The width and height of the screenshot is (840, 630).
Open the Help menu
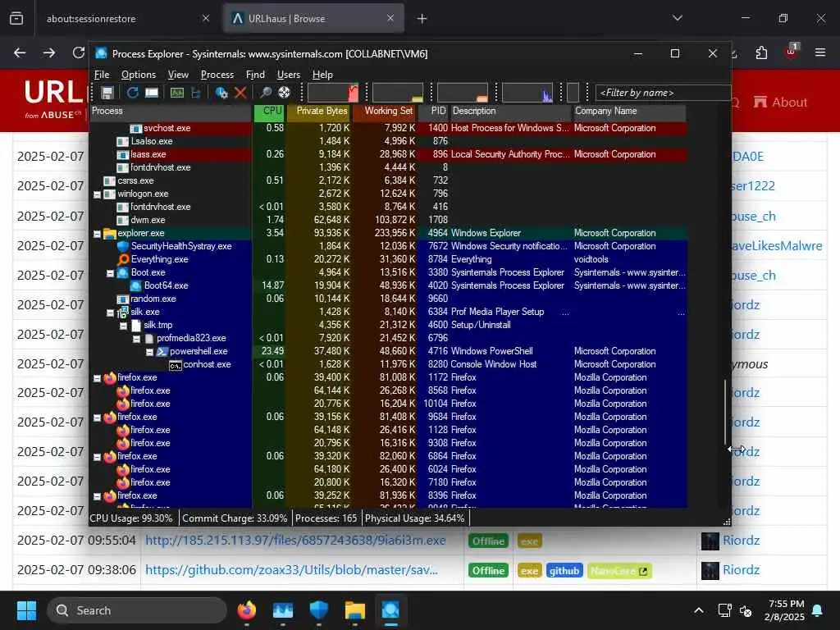[x=322, y=75]
